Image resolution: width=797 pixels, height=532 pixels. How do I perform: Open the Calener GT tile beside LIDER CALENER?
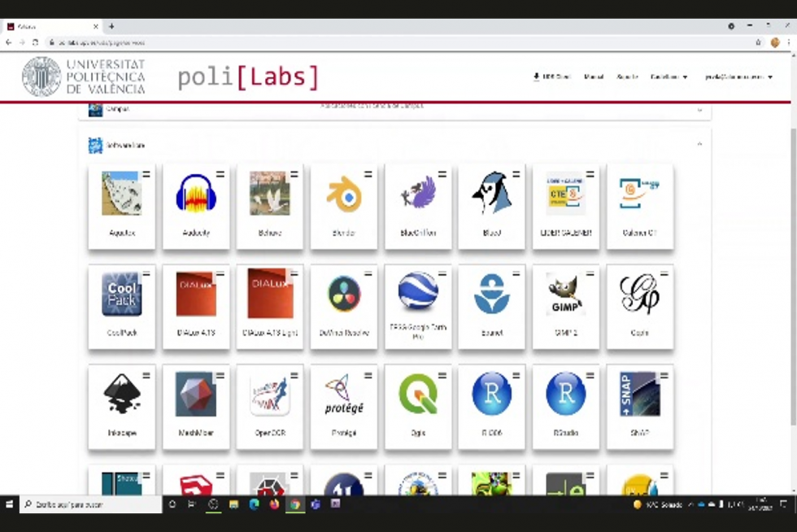tap(640, 207)
